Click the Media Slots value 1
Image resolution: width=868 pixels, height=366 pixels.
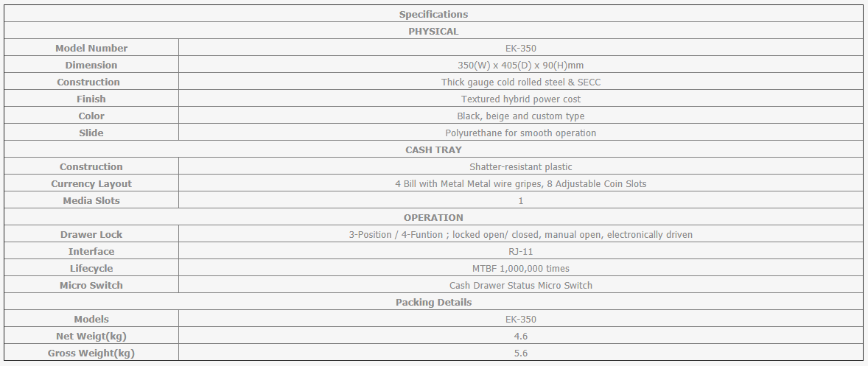click(x=520, y=201)
